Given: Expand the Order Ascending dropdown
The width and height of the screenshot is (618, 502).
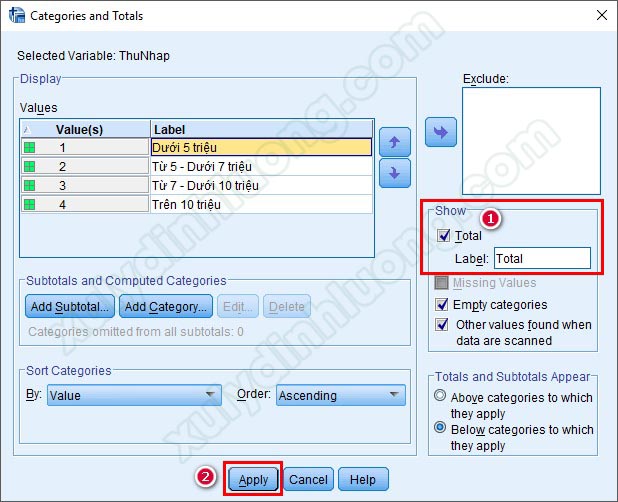Looking at the screenshot, I should [340, 395].
